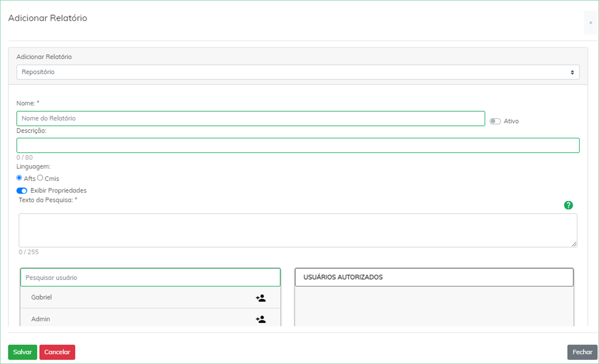Select the Afts language radio button

pos(19,178)
